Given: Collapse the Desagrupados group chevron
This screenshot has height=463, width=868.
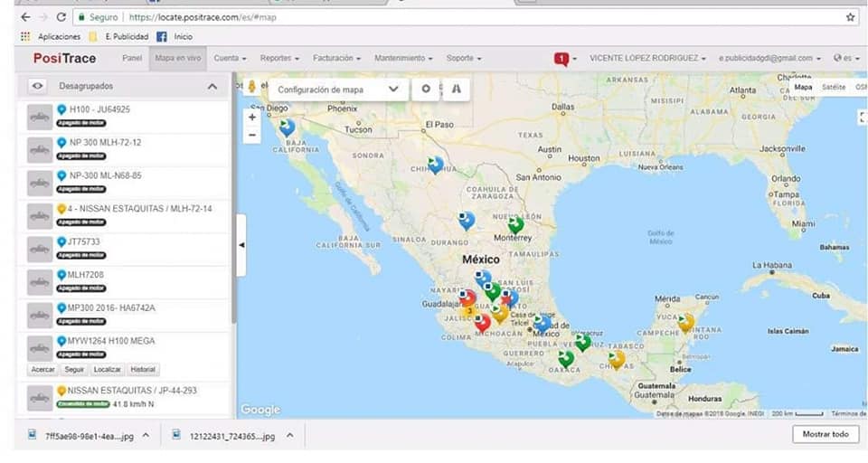Looking at the screenshot, I should 212,87.
